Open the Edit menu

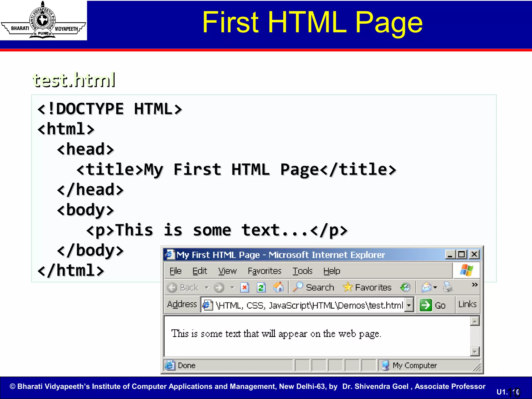point(199,271)
